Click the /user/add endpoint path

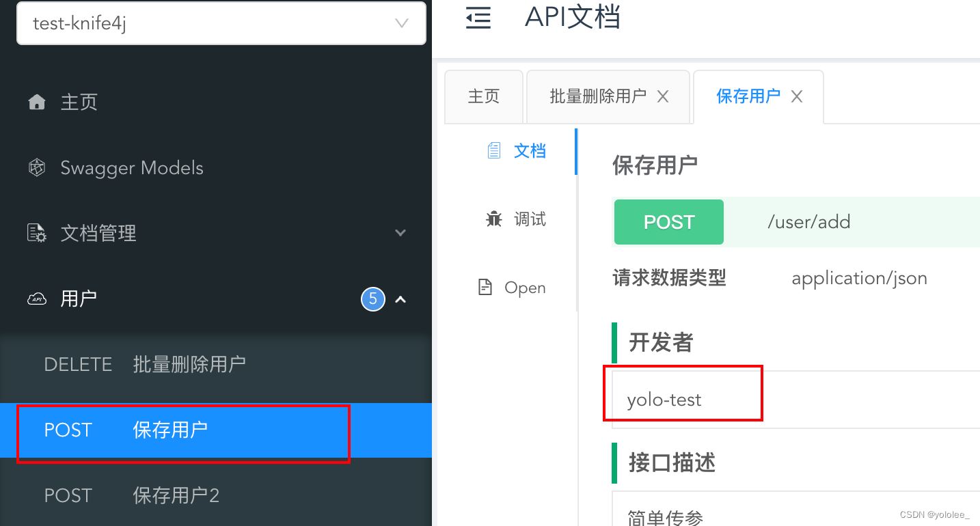click(809, 222)
